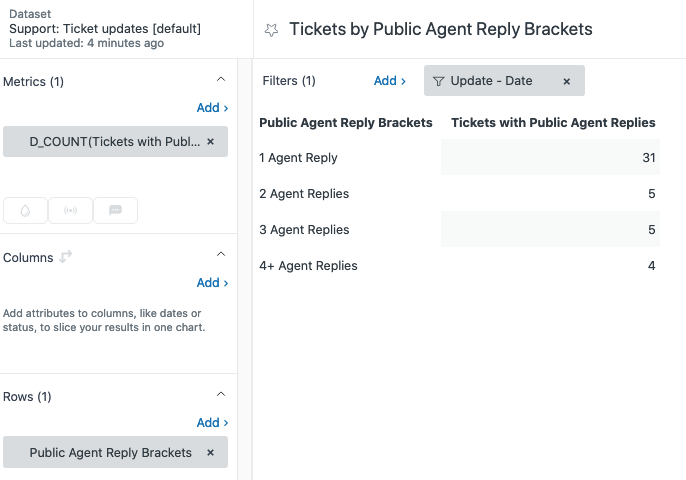Viewport: 686px width, 480px height.
Task: Click the pin icon beside the report title
Action: click(271, 30)
